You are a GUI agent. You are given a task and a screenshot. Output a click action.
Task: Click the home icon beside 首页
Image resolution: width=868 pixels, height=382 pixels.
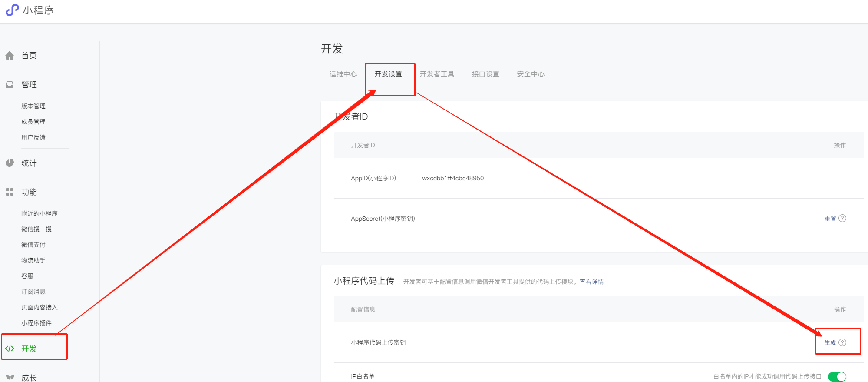10,56
